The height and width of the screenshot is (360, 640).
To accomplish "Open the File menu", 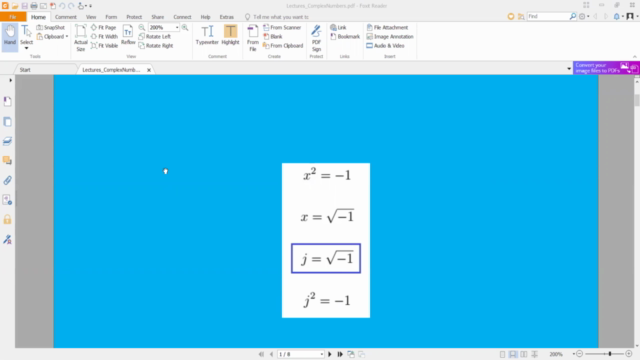I will click(13, 17).
